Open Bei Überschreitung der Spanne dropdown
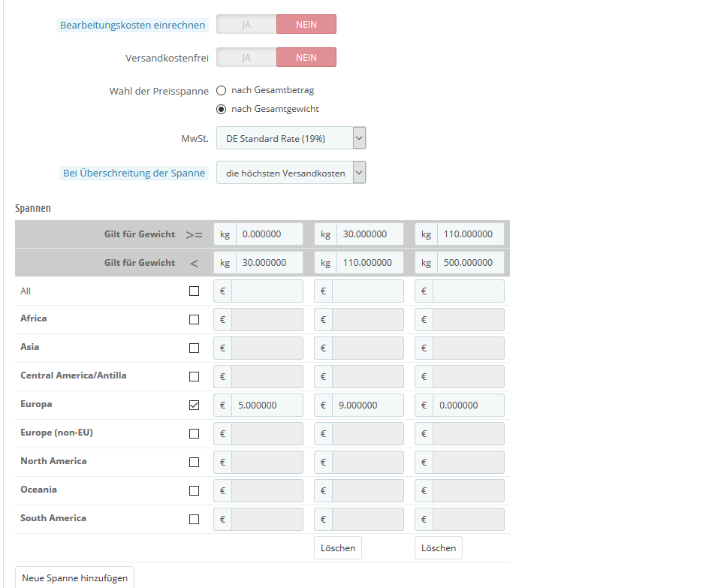Viewport: 721px width, 588px height. [291, 173]
